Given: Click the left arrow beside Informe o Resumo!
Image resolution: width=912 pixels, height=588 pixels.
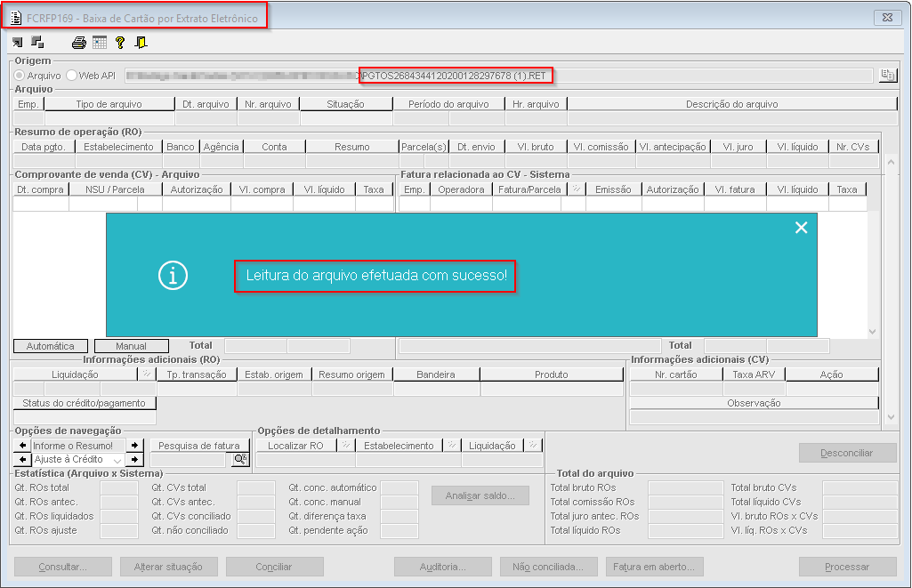Looking at the screenshot, I should [22, 446].
